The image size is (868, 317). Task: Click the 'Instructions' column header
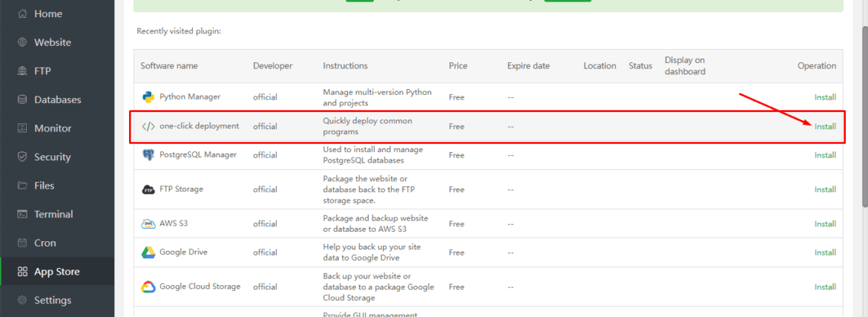pos(346,66)
